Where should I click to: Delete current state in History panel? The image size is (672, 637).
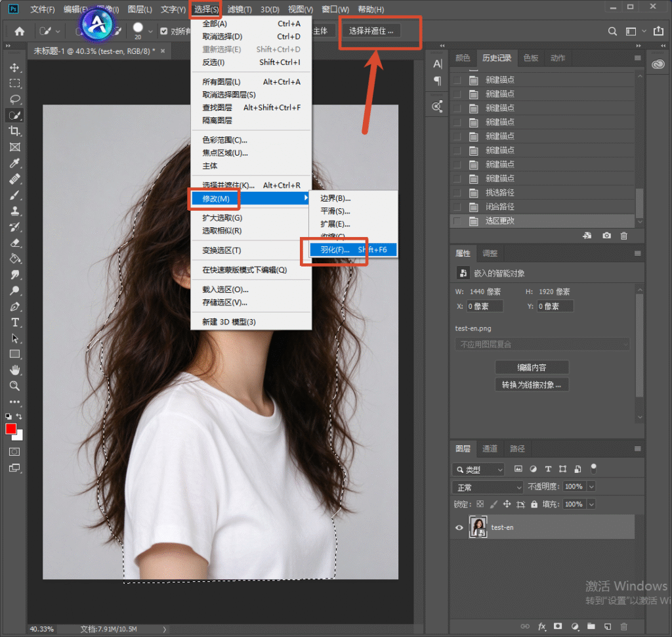pyautogui.click(x=624, y=236)
